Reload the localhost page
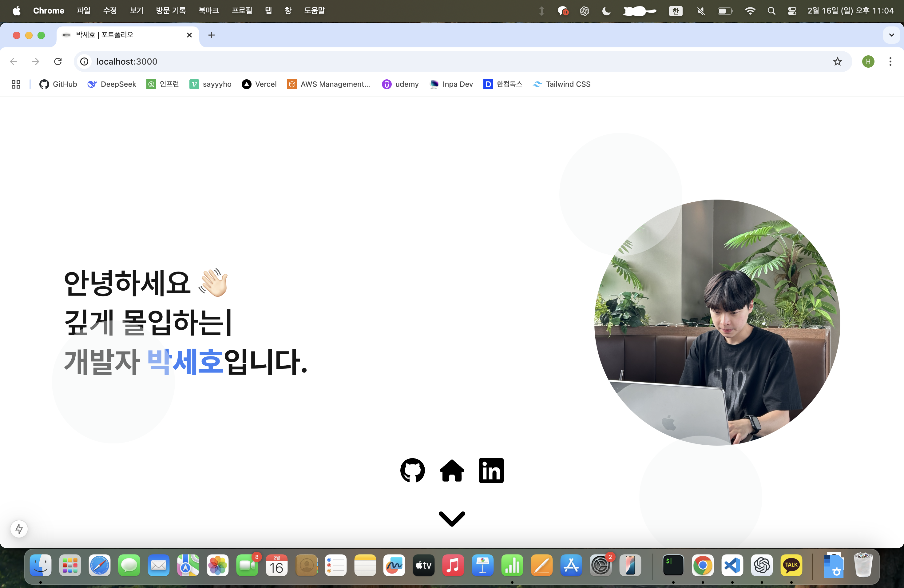 click(x=58, y=62)
